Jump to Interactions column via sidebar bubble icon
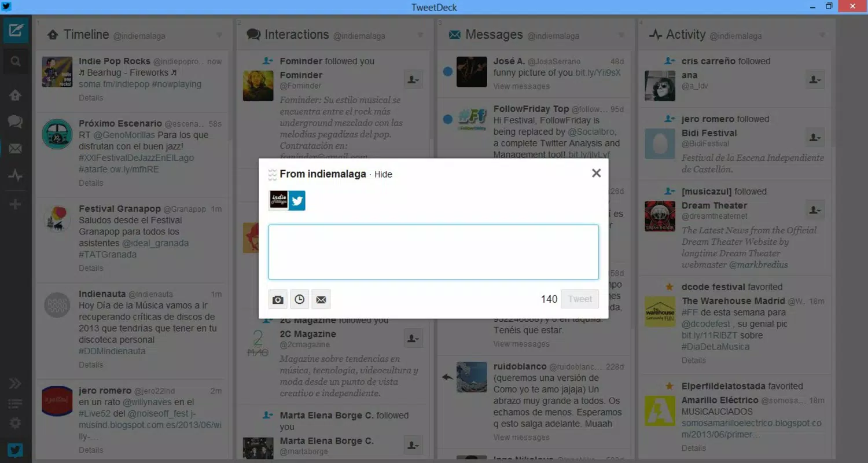This screenshot has height=463, width=868. coord(15,122)
